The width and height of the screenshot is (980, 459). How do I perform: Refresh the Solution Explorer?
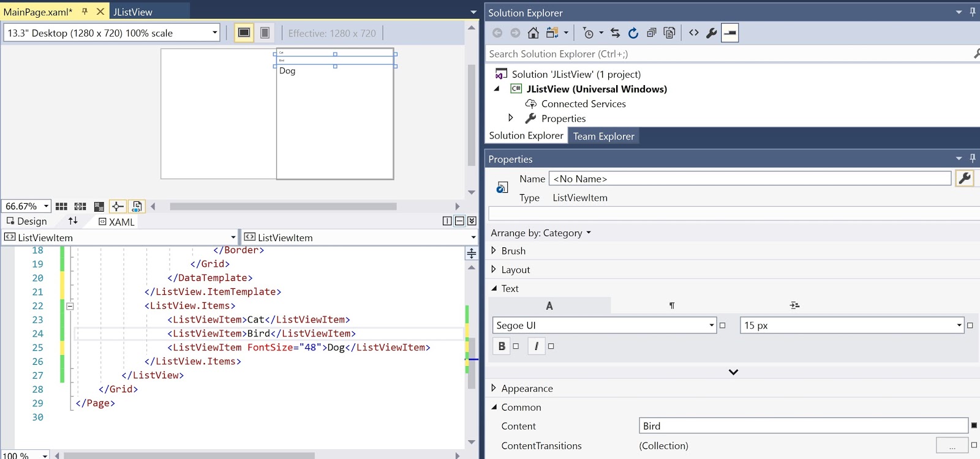(633, 33)
